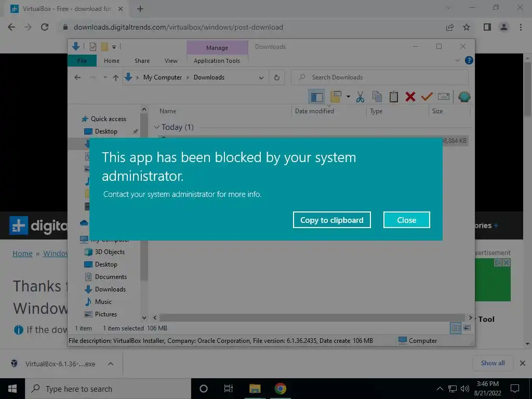This screenshot has height=399, width=532.
Task: Click Explorer up-one-level arrow
Action: [116, 77]
